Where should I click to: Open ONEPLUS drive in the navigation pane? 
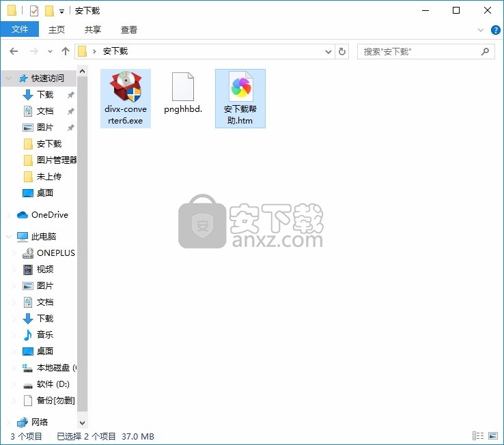55,253
